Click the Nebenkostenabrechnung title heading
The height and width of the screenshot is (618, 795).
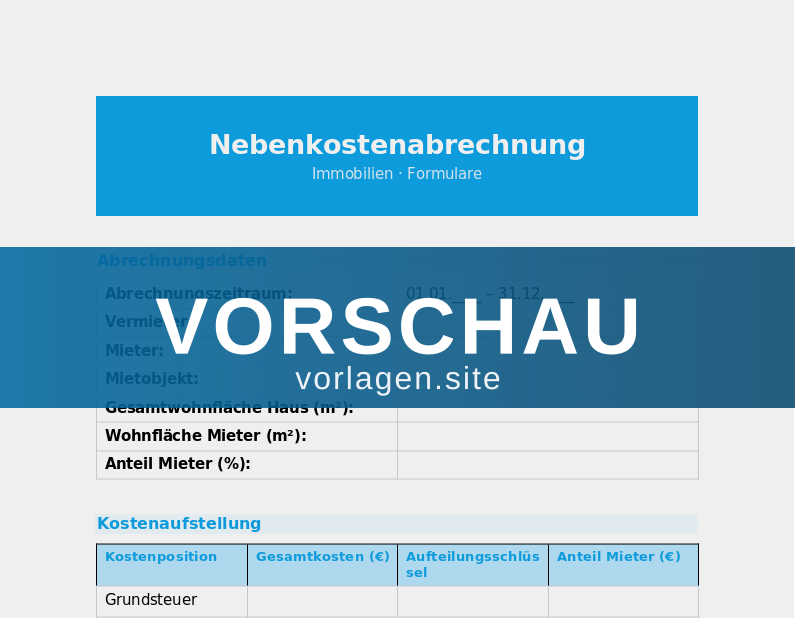[x=397, y=145]
